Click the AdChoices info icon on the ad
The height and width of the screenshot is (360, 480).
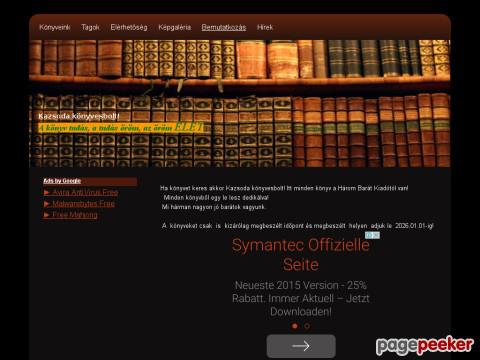[369, 235]
